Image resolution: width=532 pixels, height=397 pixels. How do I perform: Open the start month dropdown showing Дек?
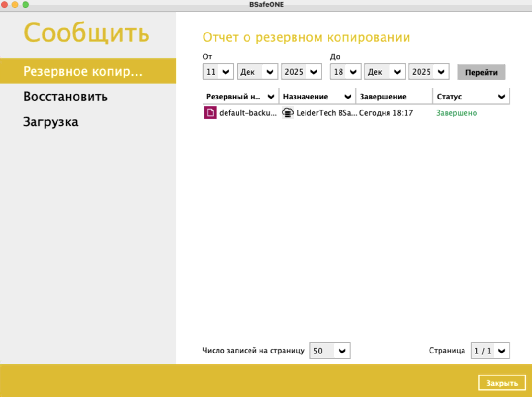coord(257,72)
